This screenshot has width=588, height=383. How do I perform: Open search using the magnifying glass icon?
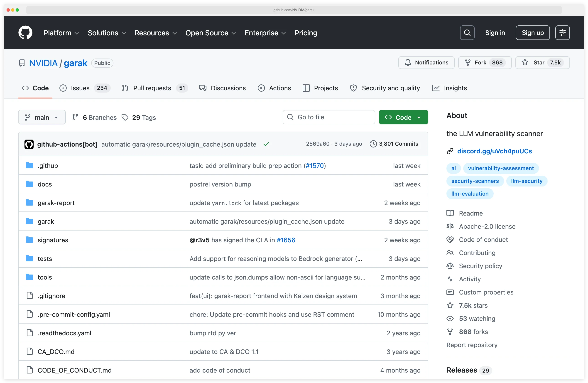pyautogui.click(x=467, y=32)
